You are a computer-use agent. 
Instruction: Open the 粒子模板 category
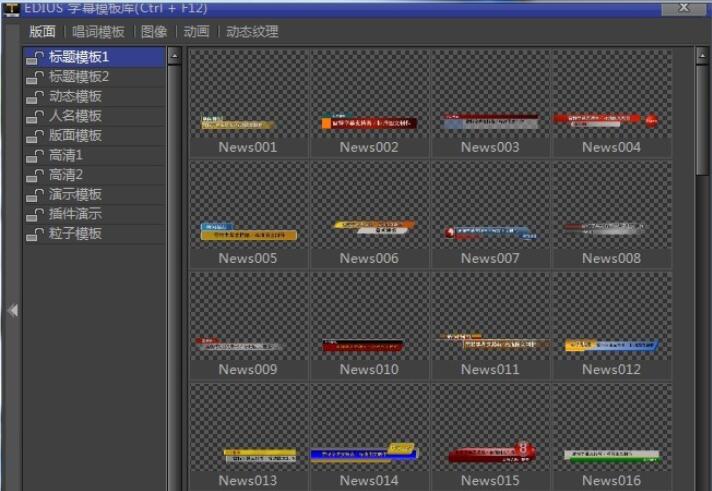(94, 233)
